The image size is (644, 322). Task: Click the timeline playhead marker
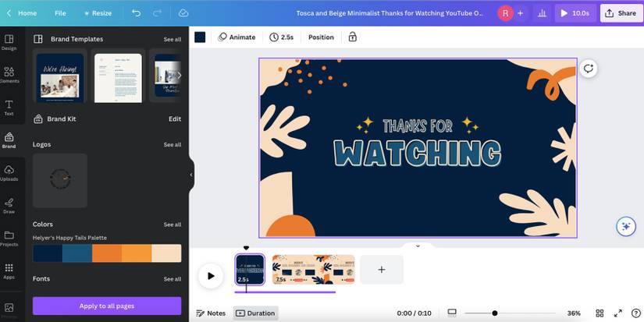point(246,248)
